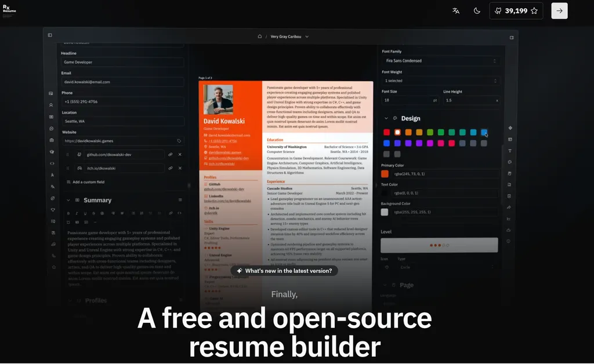
Task: Collapse the Design section chevron
Action: (386, 118)
